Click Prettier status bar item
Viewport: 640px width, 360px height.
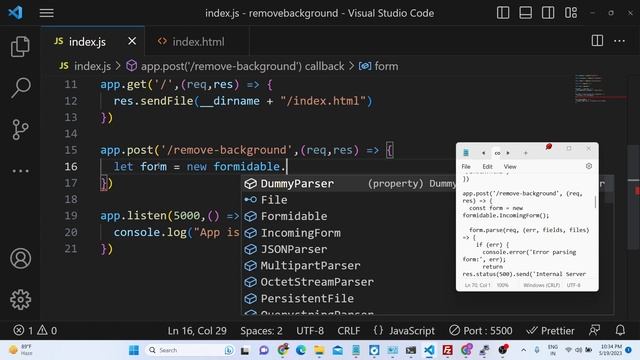(x=550, y=331)
